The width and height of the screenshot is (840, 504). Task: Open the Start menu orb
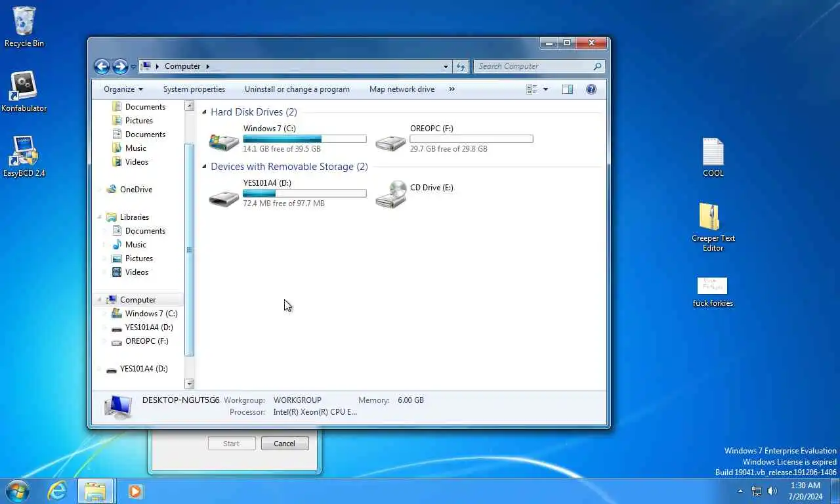coord(17,491)
